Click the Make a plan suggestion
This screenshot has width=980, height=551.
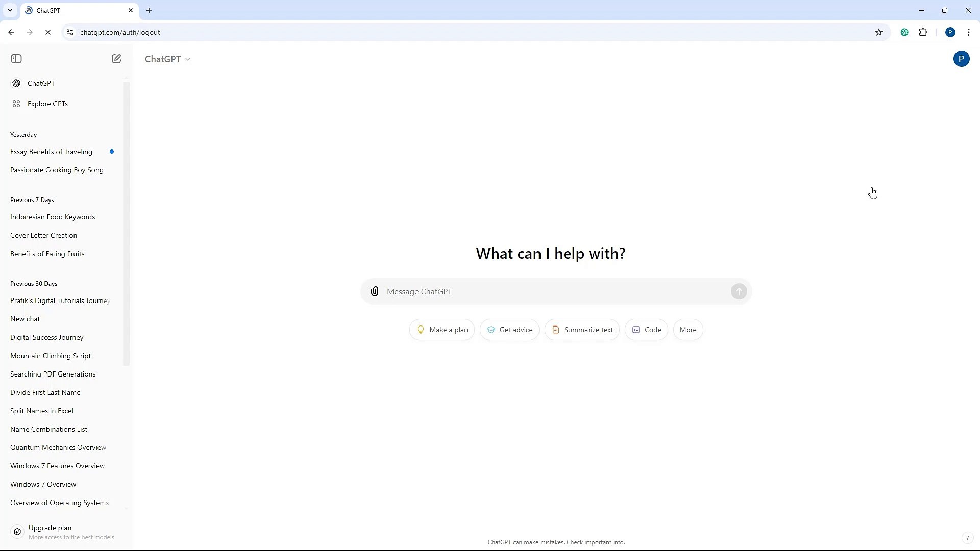tap(442, 330)
